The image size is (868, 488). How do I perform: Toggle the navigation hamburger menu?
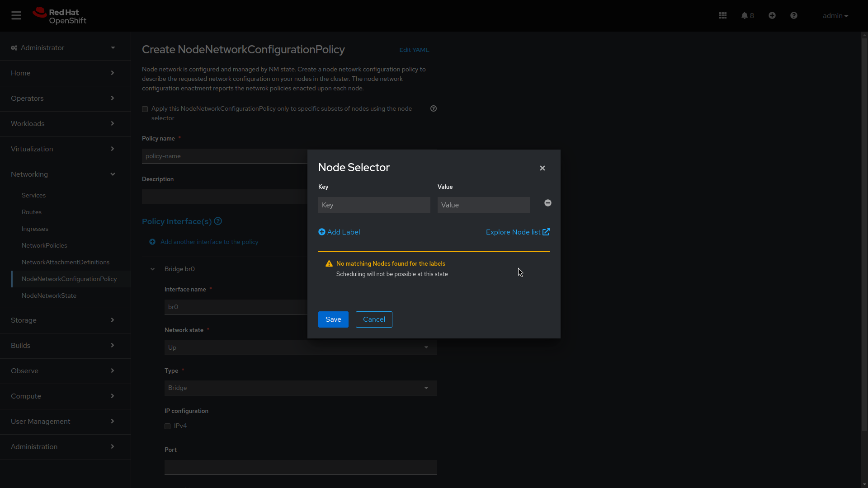[x=16, y=15]
